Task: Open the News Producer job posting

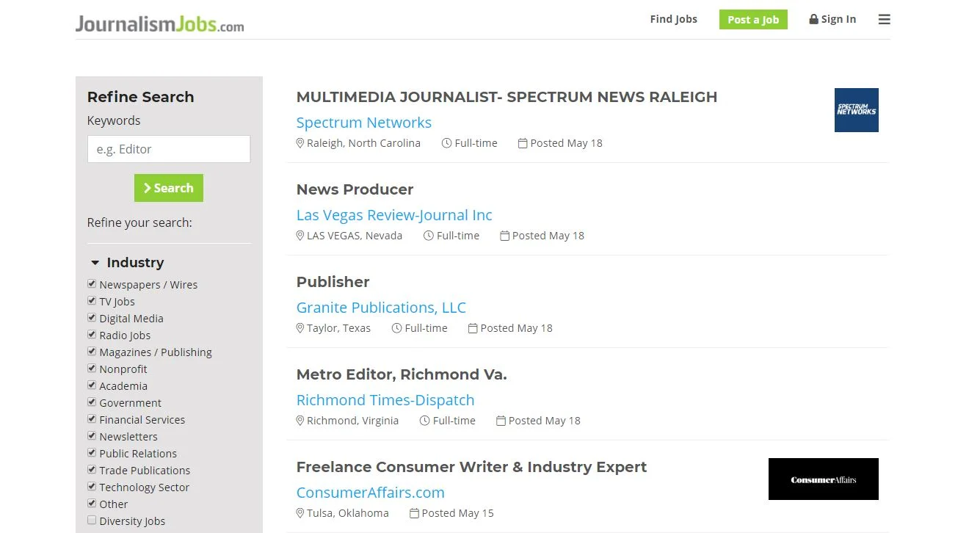Action: [355, 189]
